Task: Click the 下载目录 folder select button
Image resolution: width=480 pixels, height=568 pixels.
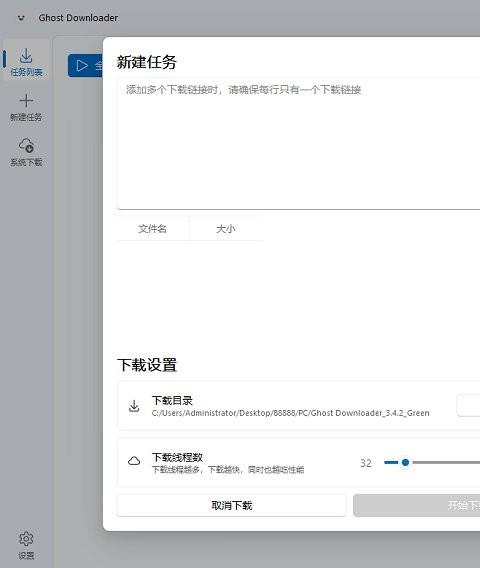Action: [x=468, y=406]
